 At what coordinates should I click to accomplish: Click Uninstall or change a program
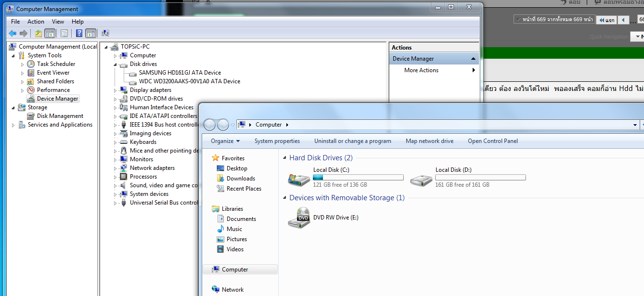pyautogui.click(x=352, y=141)
